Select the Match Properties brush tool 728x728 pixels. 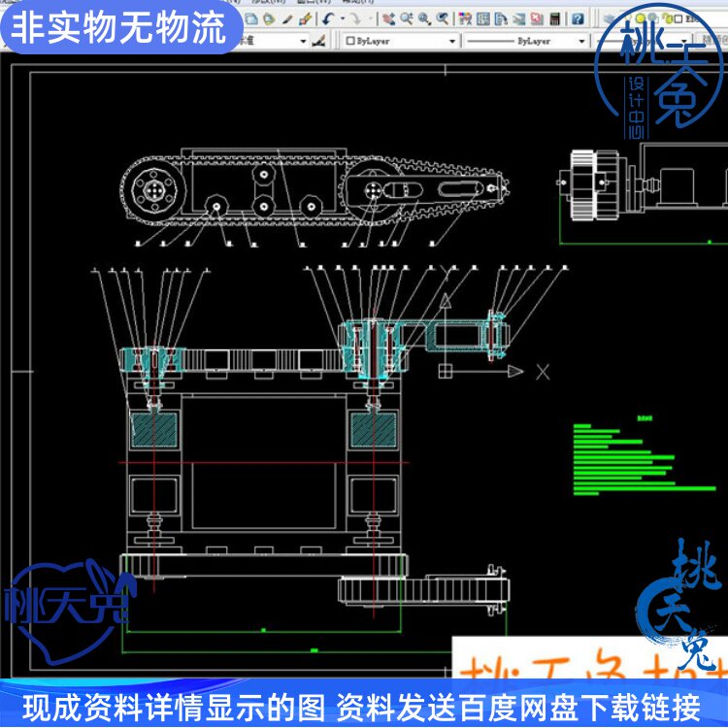[287, 19]
